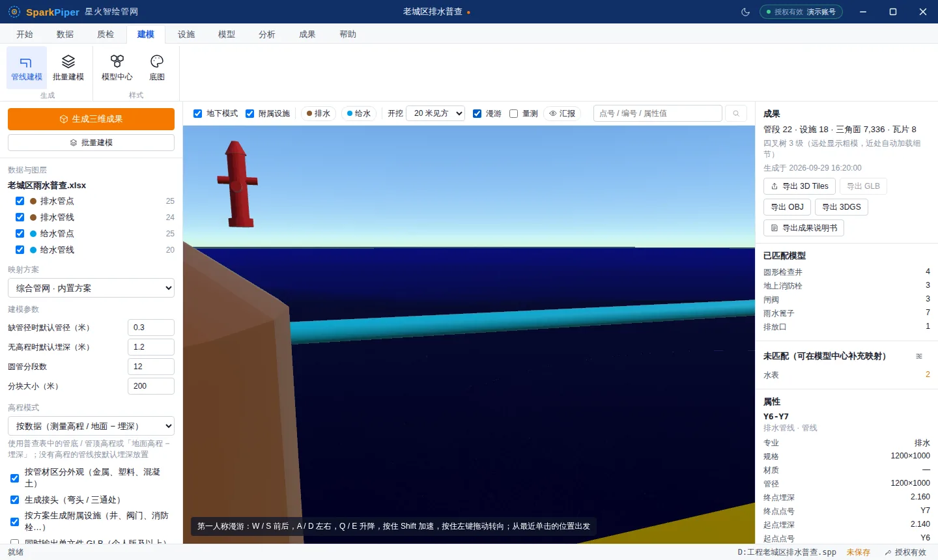Uncheck the 排水管点 layer
The height and width of the screenshot is (560, 938).
[20, 201]
